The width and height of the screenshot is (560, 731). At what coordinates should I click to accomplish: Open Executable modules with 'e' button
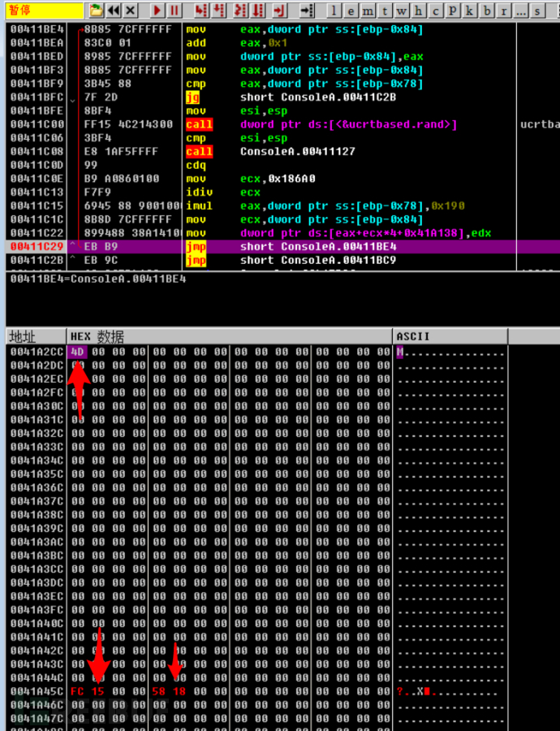point(351,11)
